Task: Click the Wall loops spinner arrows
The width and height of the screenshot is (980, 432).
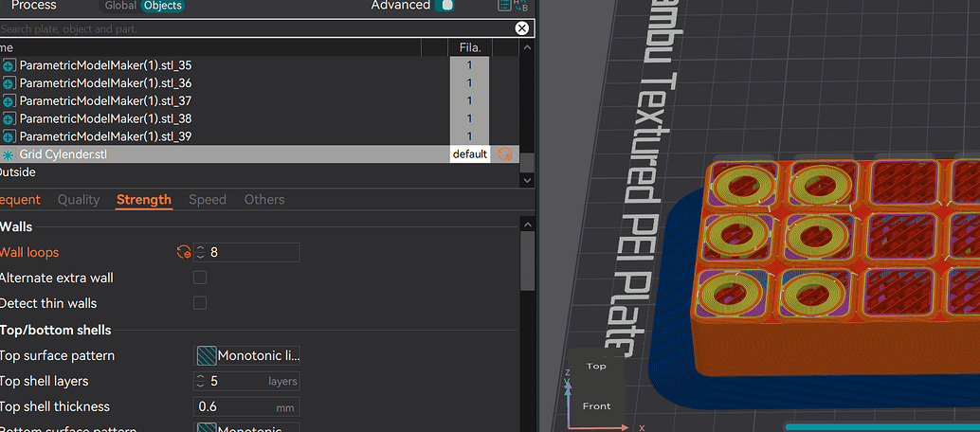Action: tap(200, 253)
